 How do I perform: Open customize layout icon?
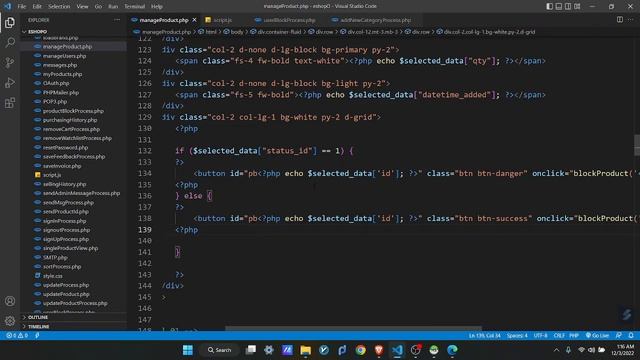tap(577, 6)
